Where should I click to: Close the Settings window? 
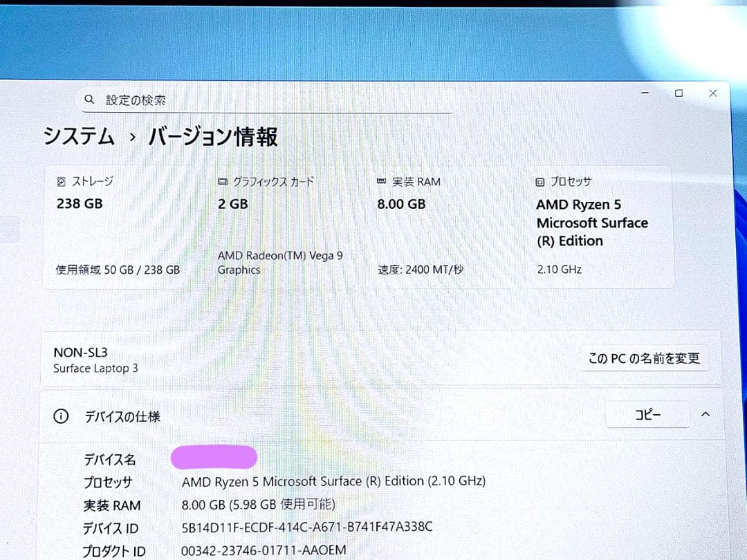tap(712, 93)
